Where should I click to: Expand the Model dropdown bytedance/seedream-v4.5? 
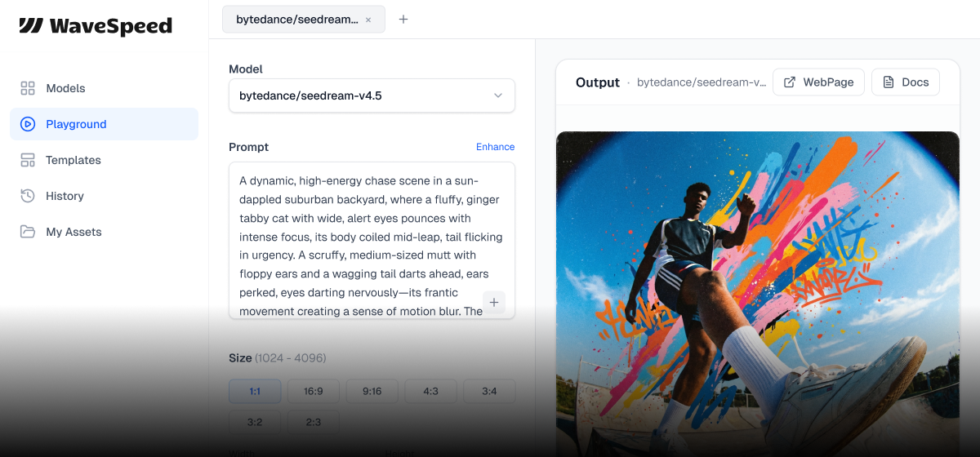[x=372, y=95]
